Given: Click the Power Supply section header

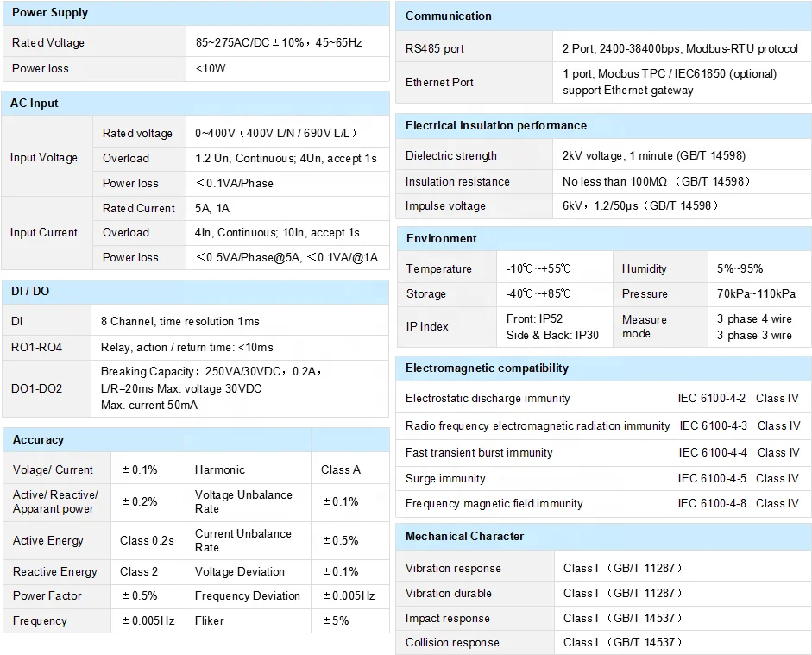Looking at the screenshot, I should click(47, 12).
